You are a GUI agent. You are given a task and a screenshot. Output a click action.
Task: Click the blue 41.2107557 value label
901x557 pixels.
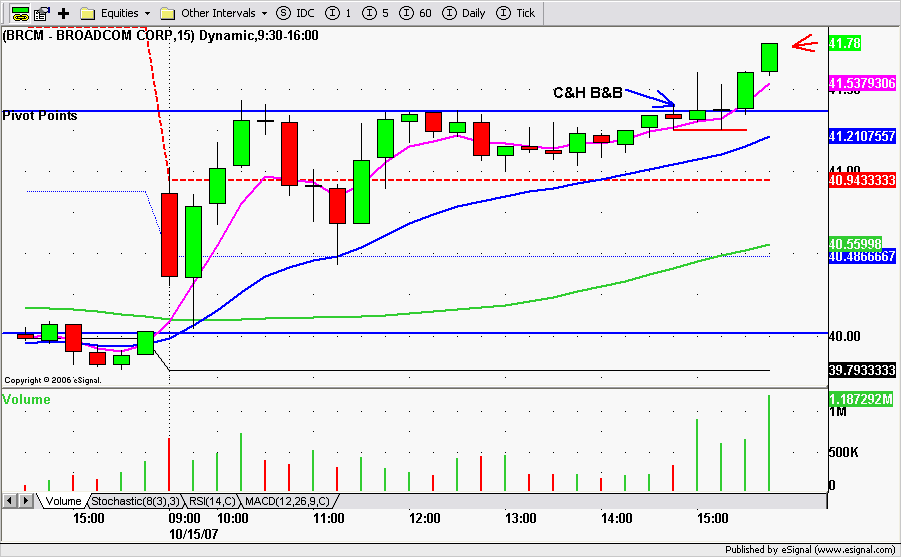862,136
